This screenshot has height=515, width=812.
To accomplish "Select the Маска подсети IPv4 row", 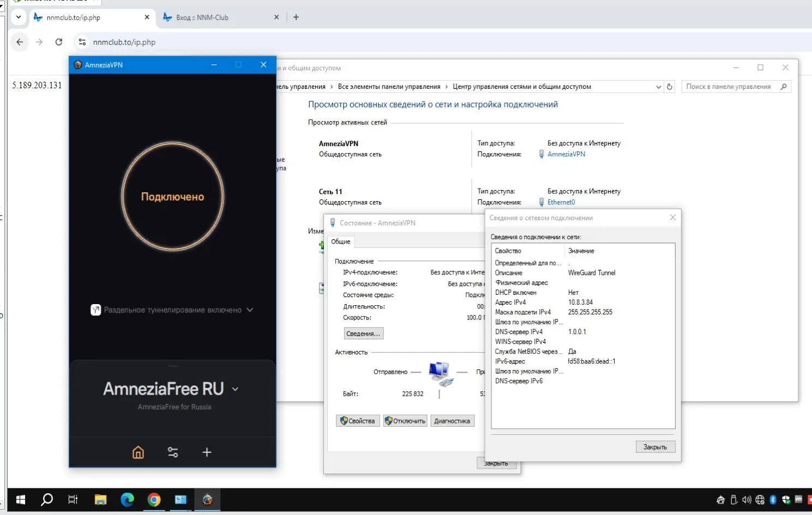I will pos(582,312).
